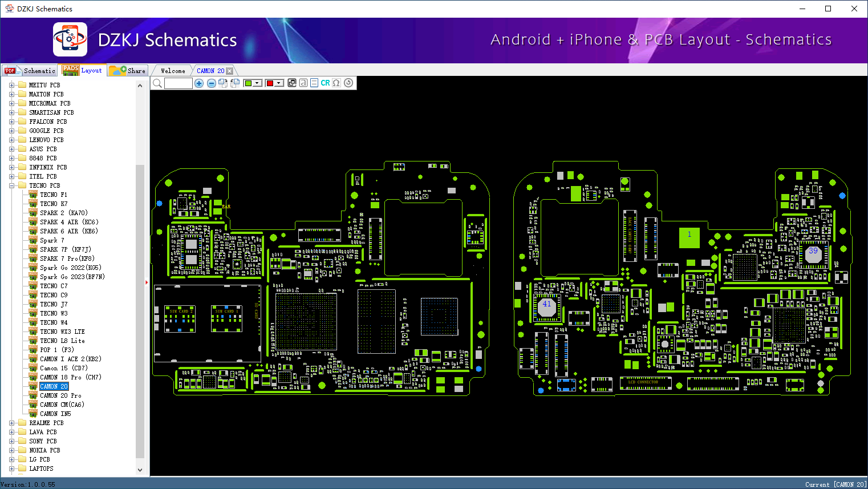868x489 pixels.
Task: Click the PCB file icon beside TECNO W3
Action: pyautogui.click(x=33, y=313)
